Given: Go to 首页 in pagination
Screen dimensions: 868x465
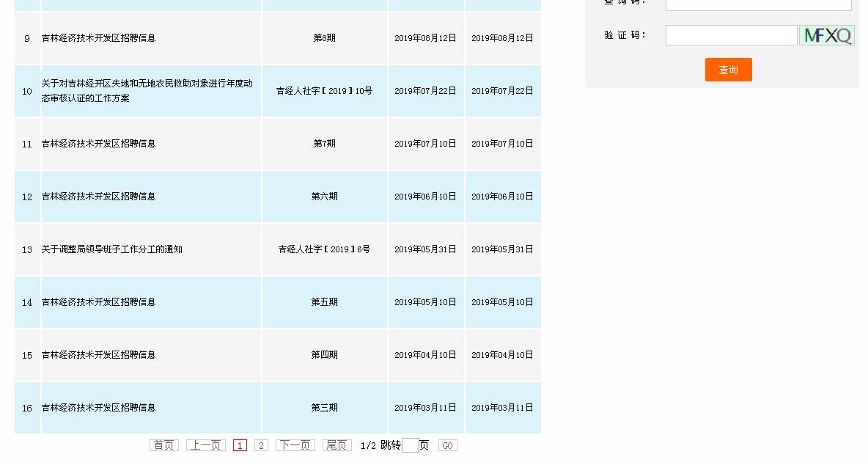Looking at the screenshot, I should pos(164,445).
